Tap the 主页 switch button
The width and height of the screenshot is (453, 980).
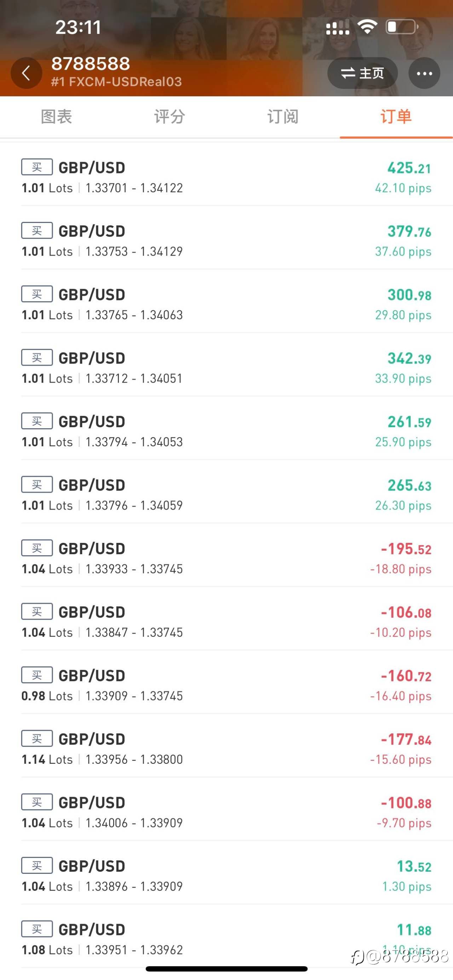click(362, 73)
